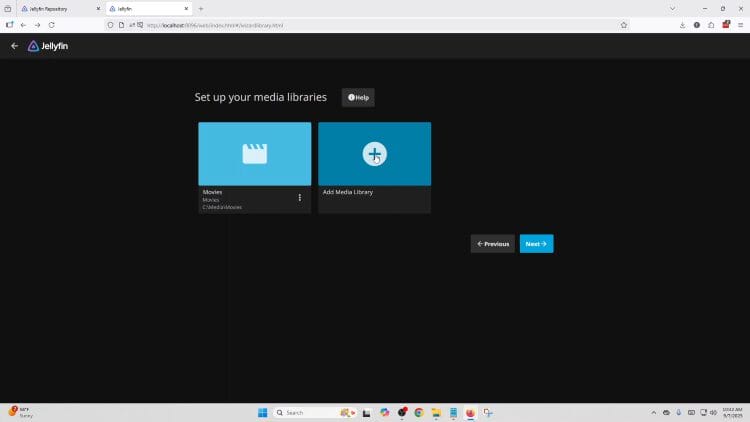Open the Help button
The width and height of the screenshot is (750, 422).
358,97
